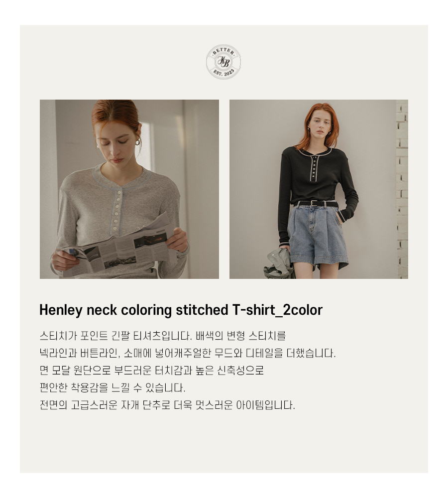Open the black henley shirt photo
The width and height of the screenshot is (448, 498).
319,189
